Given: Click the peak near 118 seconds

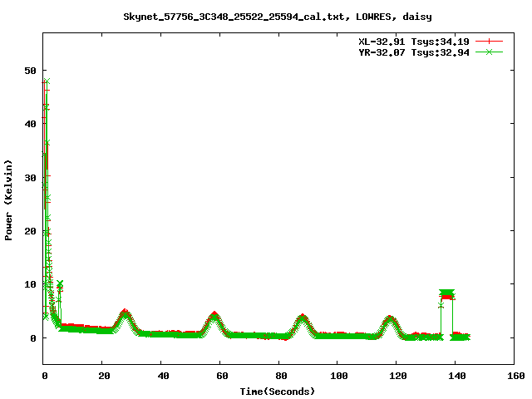Looking at the screenshot, I should pos(390,325).
